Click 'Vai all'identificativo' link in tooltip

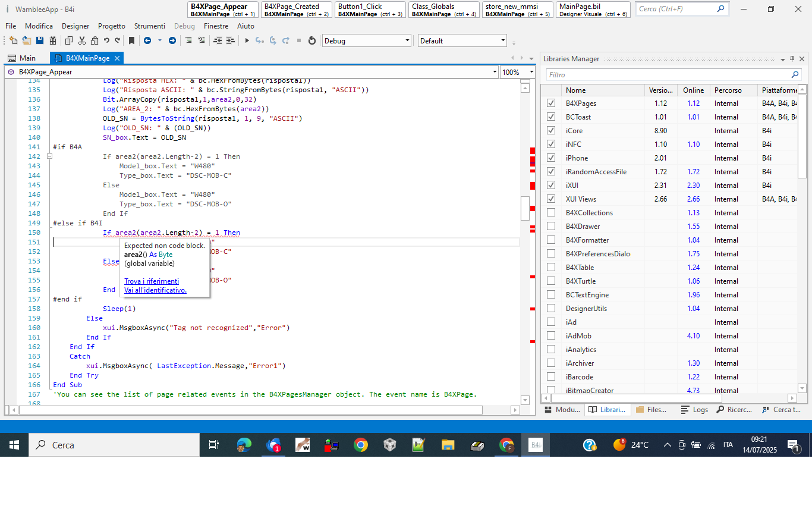click(155, 290)
